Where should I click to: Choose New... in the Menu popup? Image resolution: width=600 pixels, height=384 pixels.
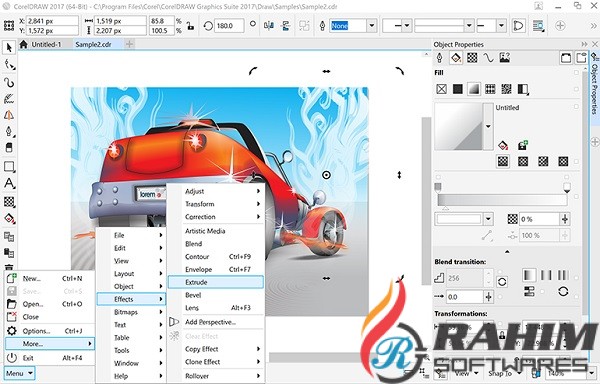tap(49, 278)
